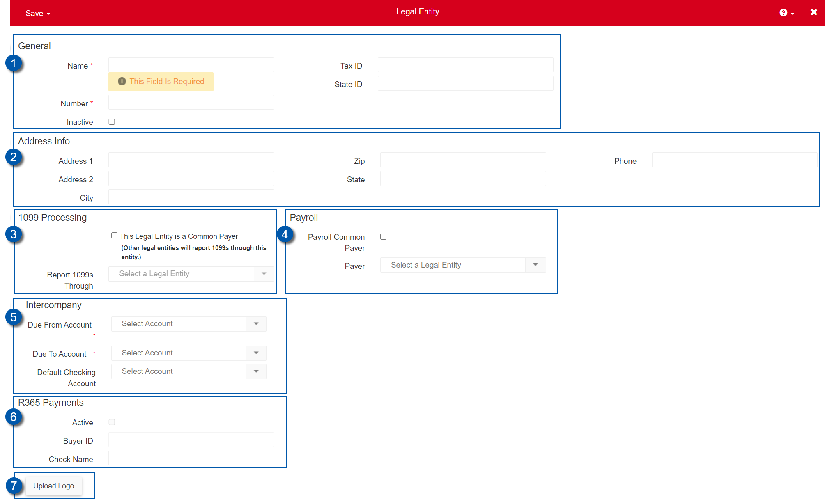Image resolution: width=825 pixels, height=504 pixels.
Task: Open the Due From Account dropdown
Action: tap(256, 324)
